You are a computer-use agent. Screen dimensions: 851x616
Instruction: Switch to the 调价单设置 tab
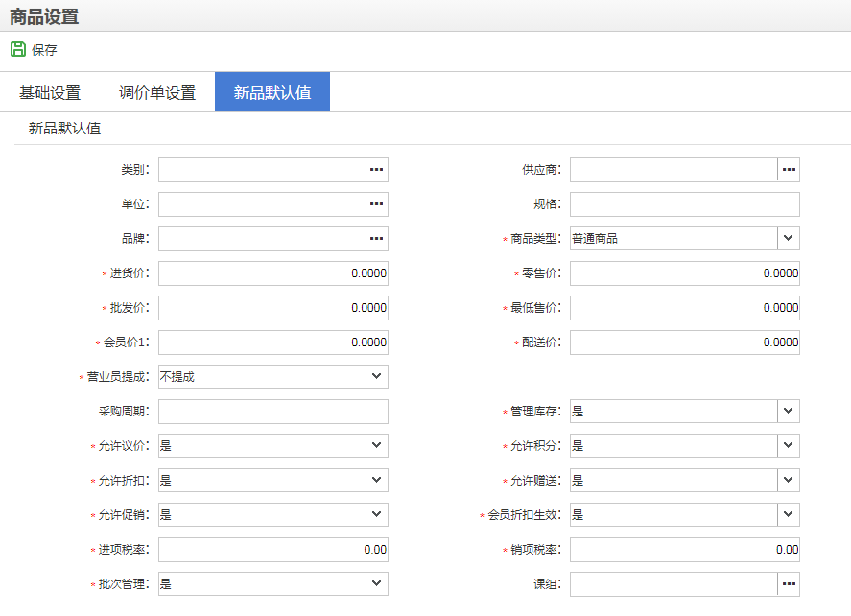(x=157, y=93)
